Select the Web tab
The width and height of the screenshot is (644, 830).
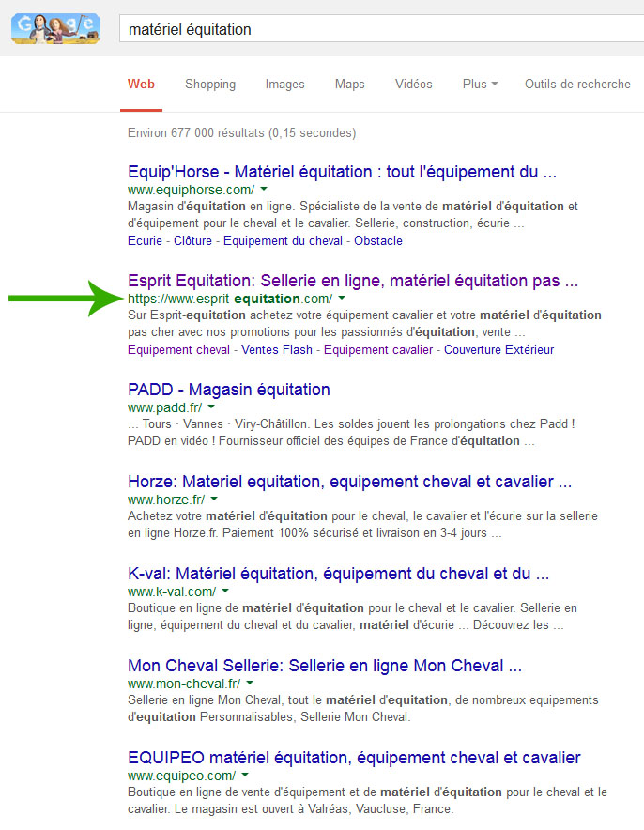(x=141, y=85)
